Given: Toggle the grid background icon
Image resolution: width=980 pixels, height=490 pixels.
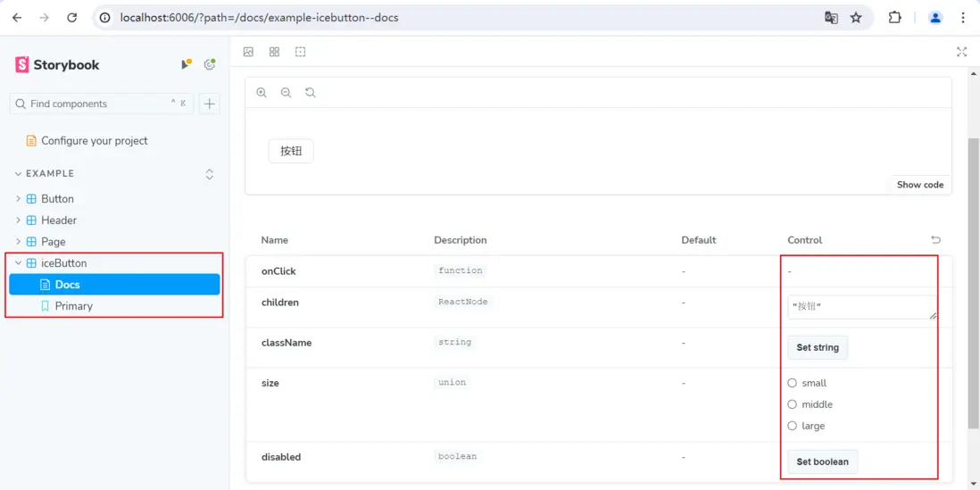Looking at the screenshot, I should pyautogui.click(x=274, y=52).
